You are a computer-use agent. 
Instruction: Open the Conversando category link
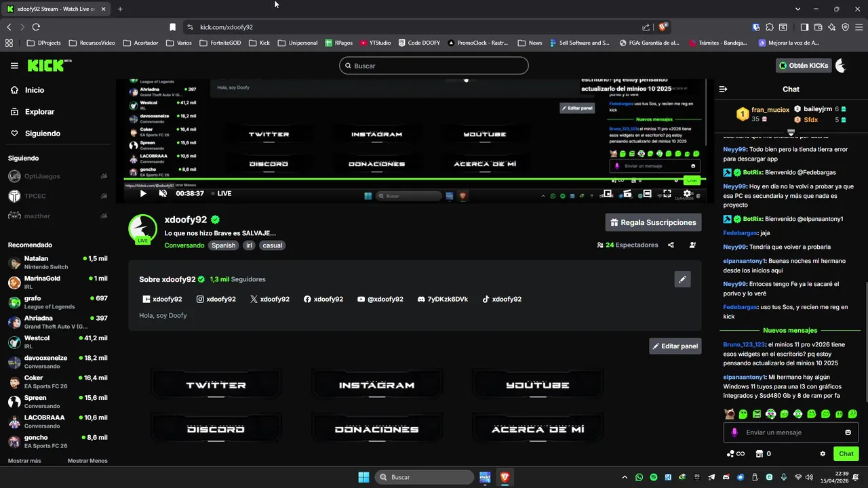coord(184,245)
